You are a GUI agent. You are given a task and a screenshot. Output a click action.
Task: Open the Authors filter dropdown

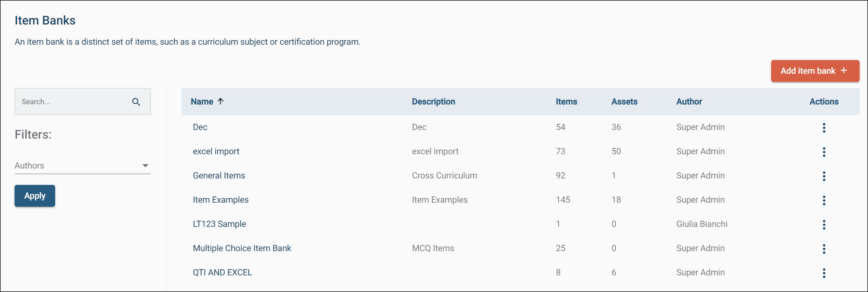coord(83,166)
